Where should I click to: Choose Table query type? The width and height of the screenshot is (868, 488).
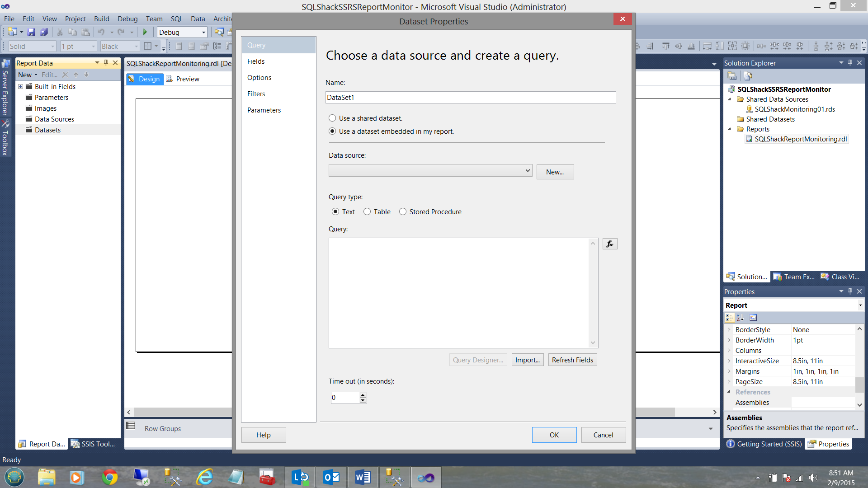point(367,211)
